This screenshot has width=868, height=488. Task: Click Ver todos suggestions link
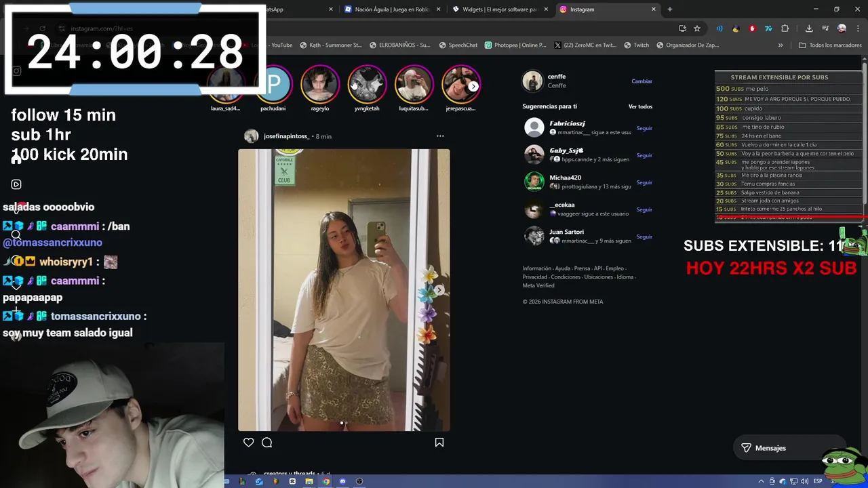pos(640,106)
